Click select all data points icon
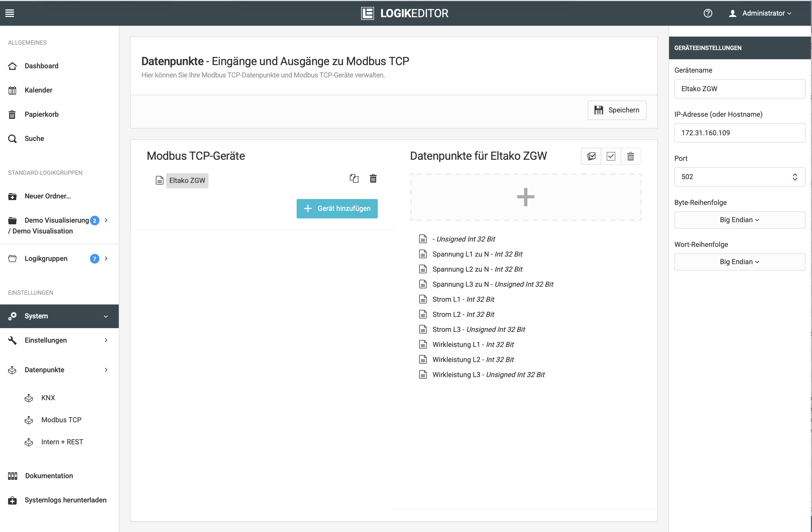 click(591, 156)
